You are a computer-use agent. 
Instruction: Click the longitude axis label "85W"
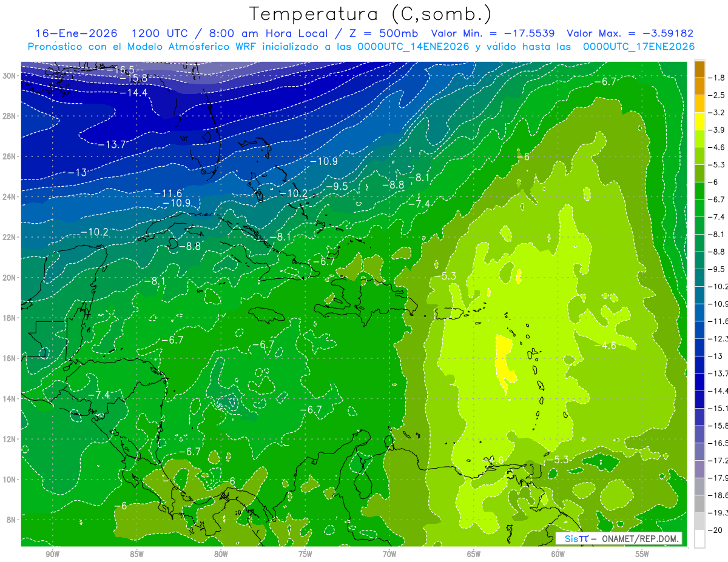(136, 554)
